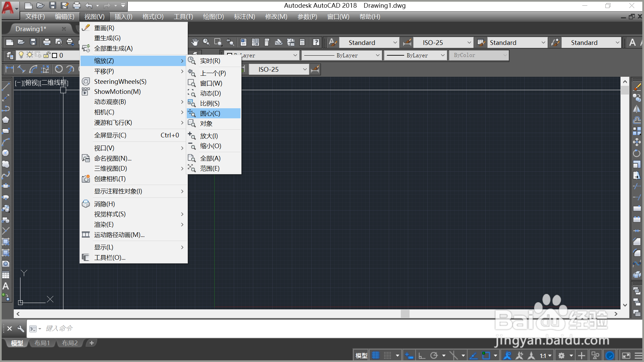The height and width of the screenshot is (362, 644).
Task: Toggle object snap in status bar
Action: 486,356
